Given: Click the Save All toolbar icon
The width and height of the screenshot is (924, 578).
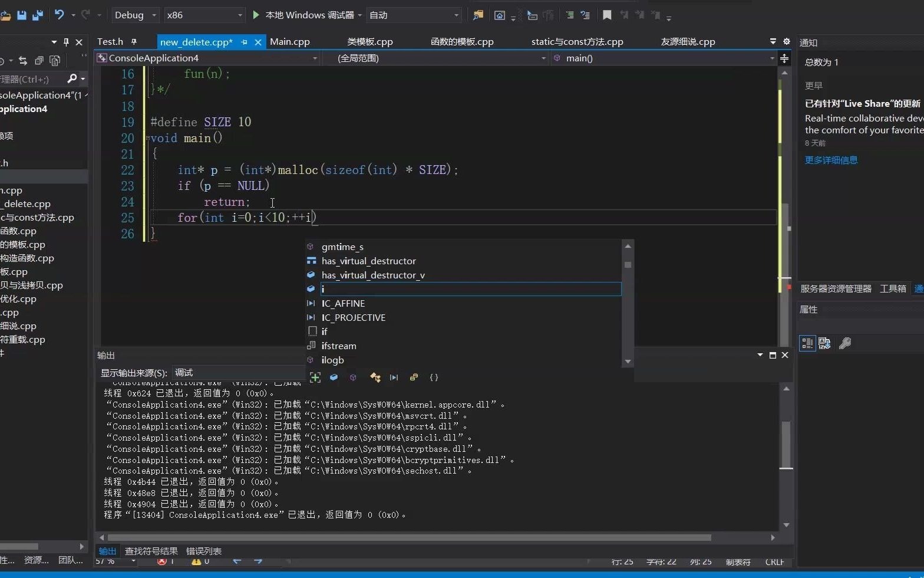Looking at the screenshot, I should click(37, 15).
